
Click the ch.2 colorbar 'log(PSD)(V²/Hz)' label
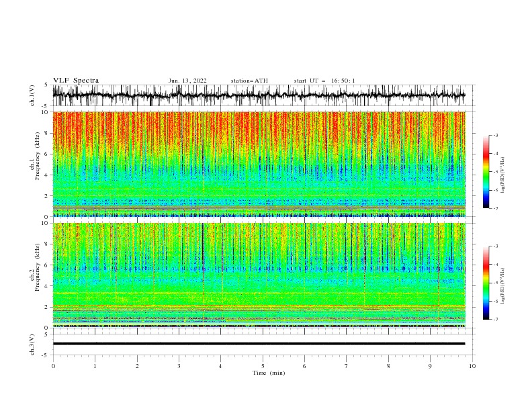pos(503,286)
